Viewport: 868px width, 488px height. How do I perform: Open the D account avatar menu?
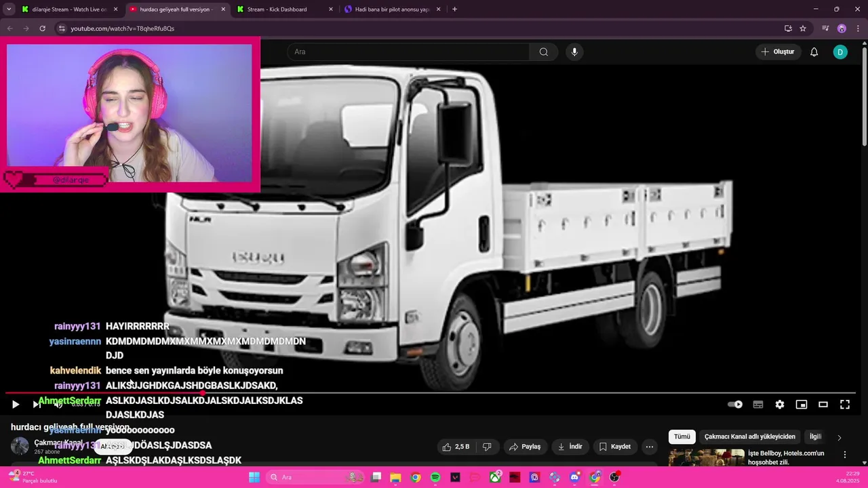tap(840, 52)
